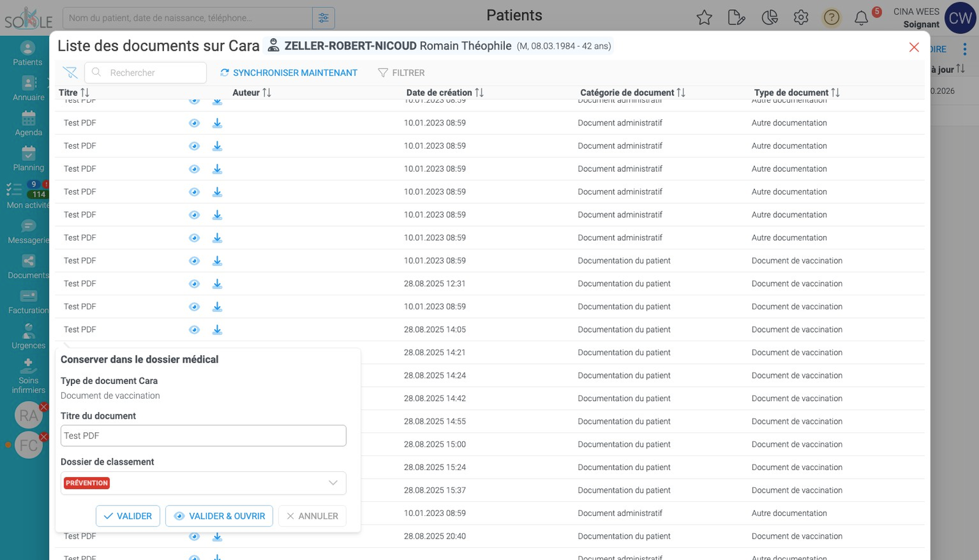Sort the list by Auteur
The image size is (979, 560).
[x=251, y=92]
